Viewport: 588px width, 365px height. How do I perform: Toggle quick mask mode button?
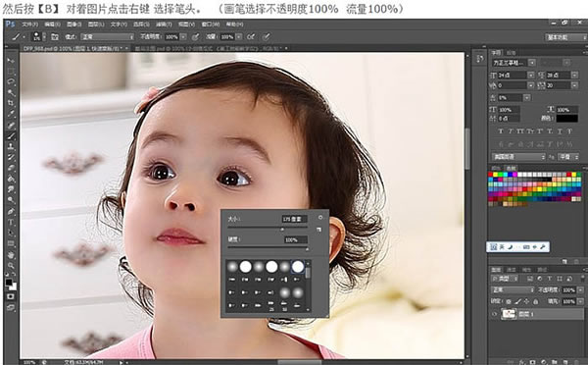(11, 296)
